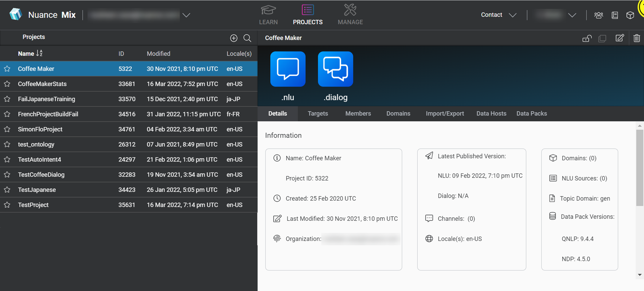Image resolution: width=644 pixels, height=291 pixels.
Task: Favorite the FrenchProjectBuildFail project star
Action: (7, 114)
